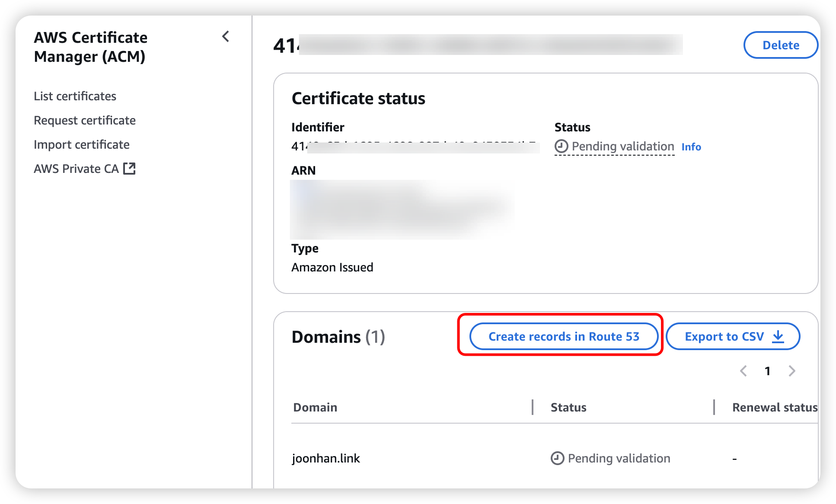
Task: Click the Renewal status column header
Action: tap(774, 407)
